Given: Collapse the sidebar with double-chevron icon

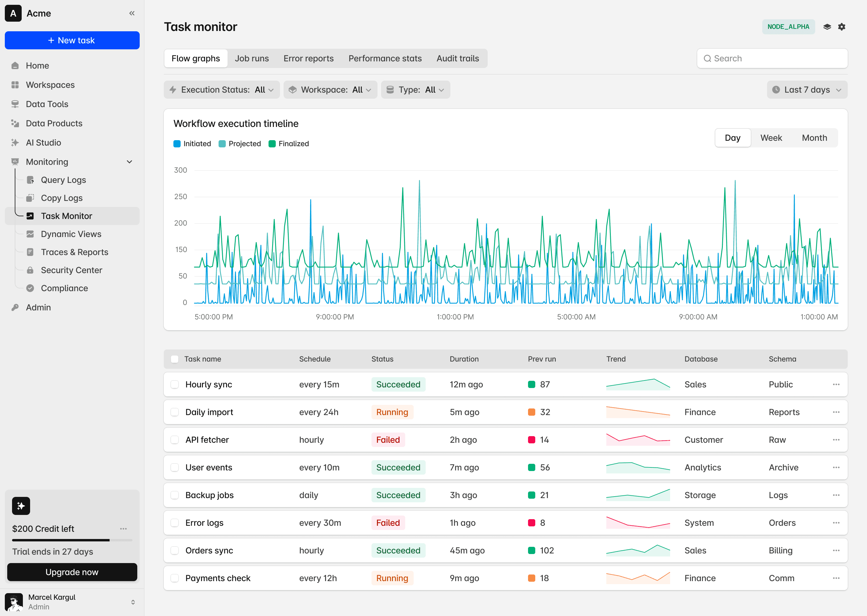Looking at the screenshot, I should tap(132, 13).
